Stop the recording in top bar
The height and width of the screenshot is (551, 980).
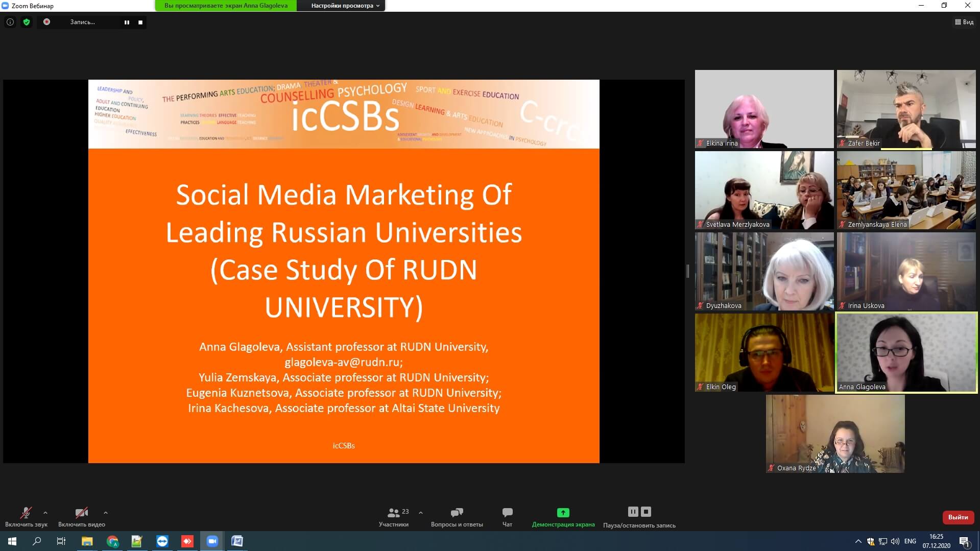(x=140, y=22)
